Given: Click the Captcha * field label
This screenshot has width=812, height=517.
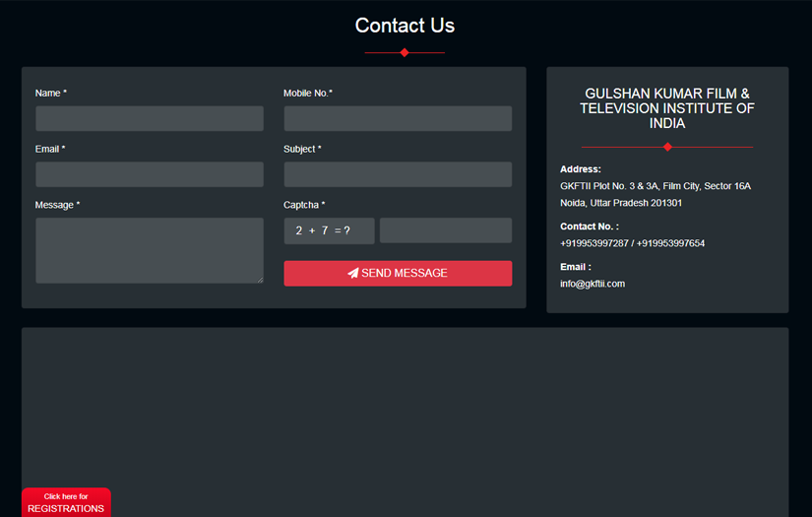Looking at the screenshot, I should (x=304, y=205).
